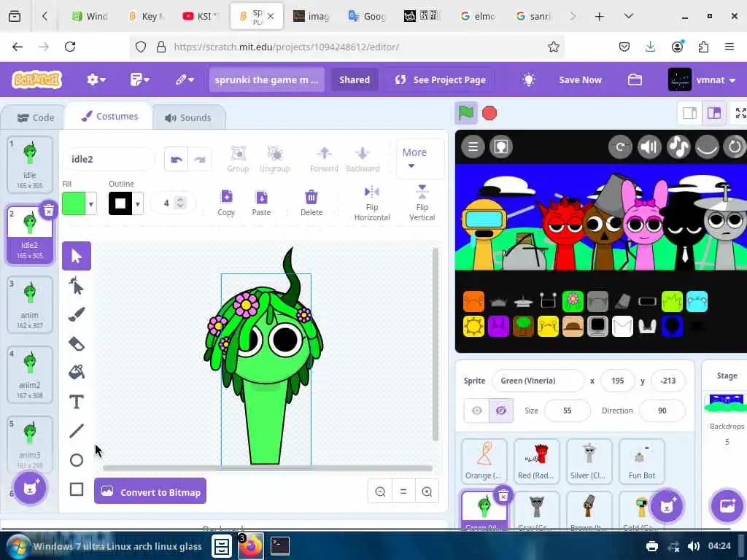Switch to the Code tab
Viewport: 747px width, 560px height.
(x=35, y=117)
